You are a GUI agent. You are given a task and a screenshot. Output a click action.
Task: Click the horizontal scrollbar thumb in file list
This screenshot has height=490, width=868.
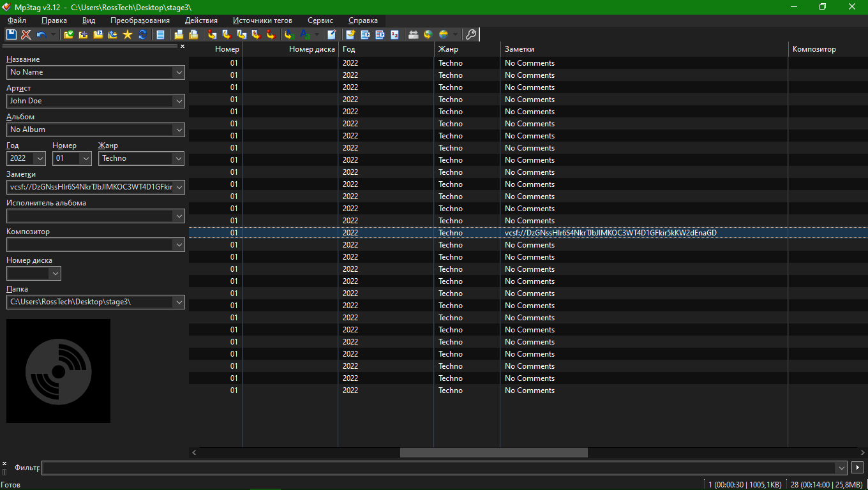[x=493, y=452]
